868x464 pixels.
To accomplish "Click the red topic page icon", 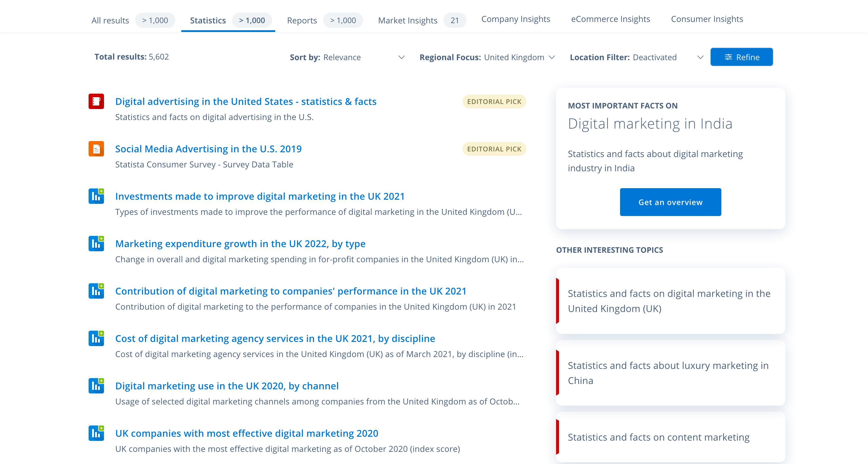I will coord(96,101).
